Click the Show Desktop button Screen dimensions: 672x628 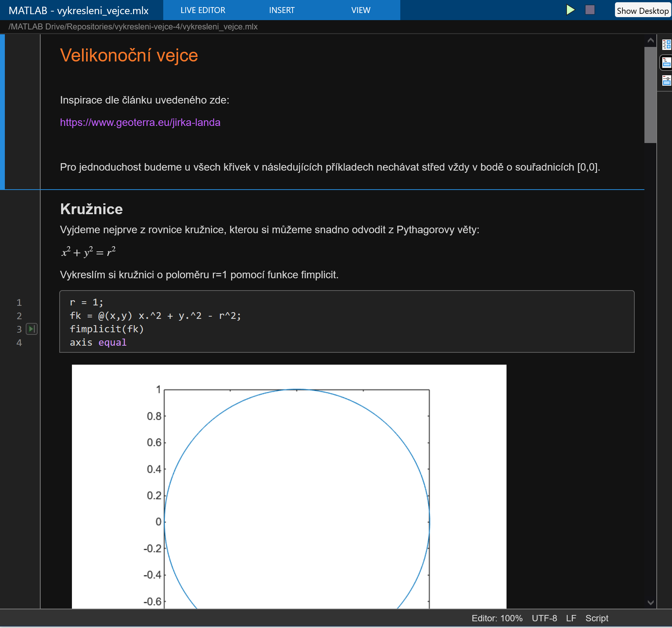click(x=642, y=10)
